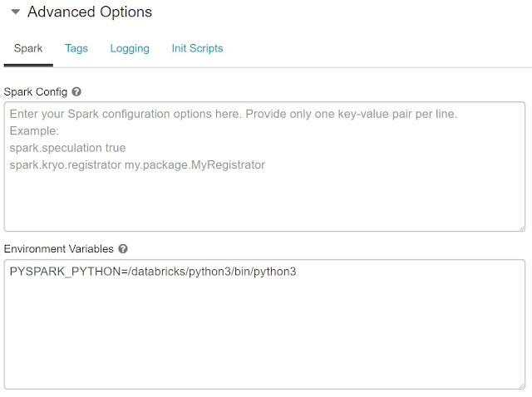Click the 'Enter your Spark configuration' placeholder line
Screen dimensions: 532x397
coord(234,114)
